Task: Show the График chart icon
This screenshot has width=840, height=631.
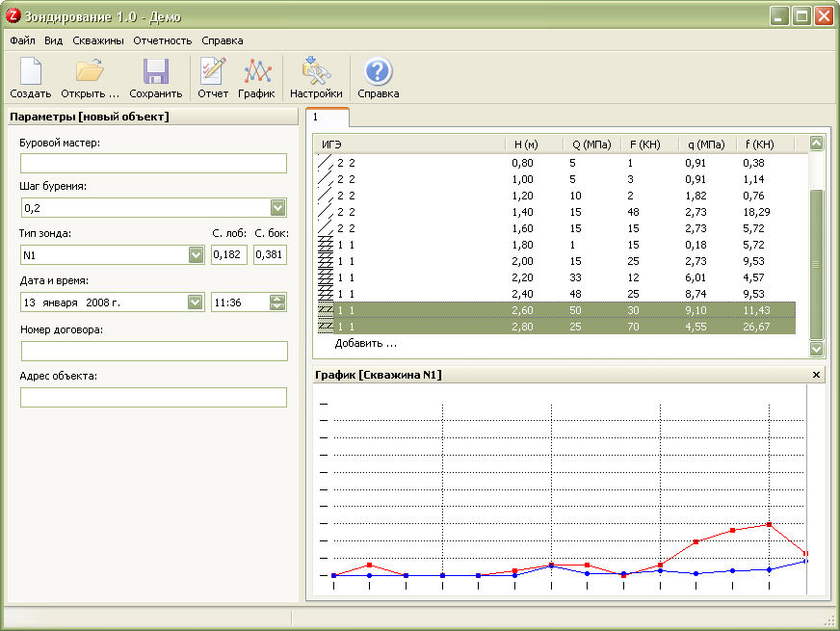Action: coord(256,78)
